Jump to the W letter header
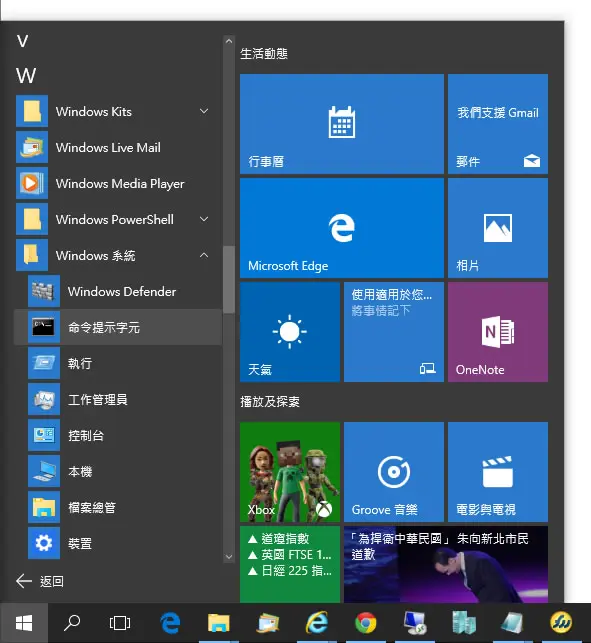591x643 pixels. click(26, 76)
